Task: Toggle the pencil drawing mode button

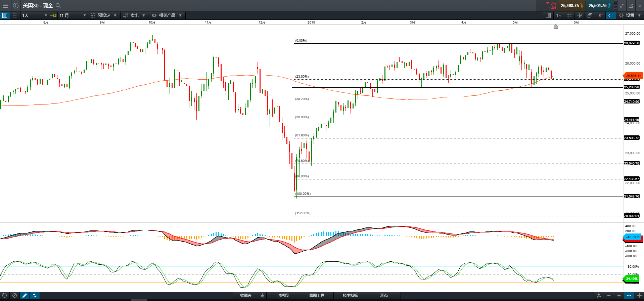Action: [x=25, y=296]
